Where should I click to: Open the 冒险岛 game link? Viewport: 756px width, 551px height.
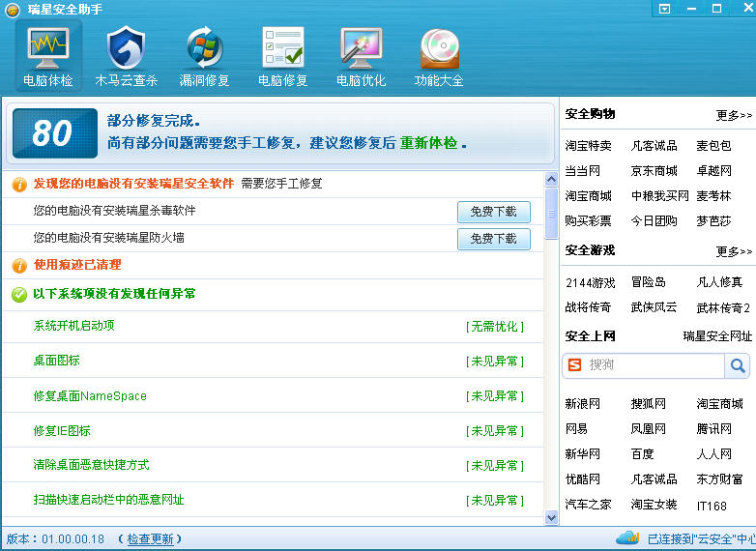tap(648, 282)
